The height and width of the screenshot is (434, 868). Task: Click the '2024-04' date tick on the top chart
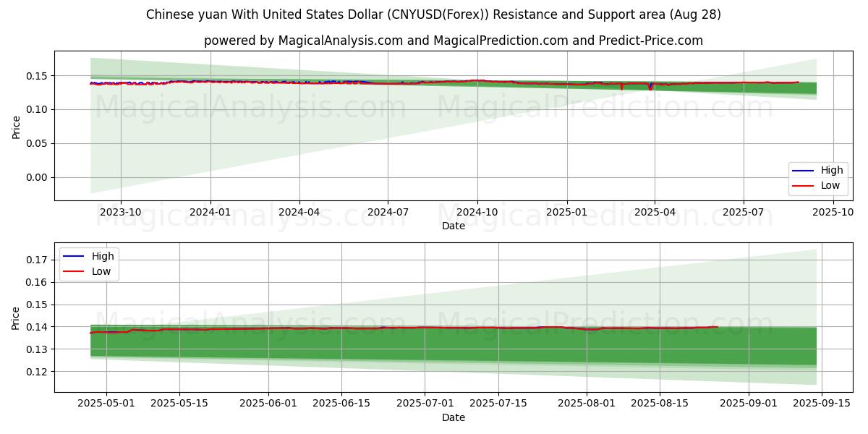(299, 212)
